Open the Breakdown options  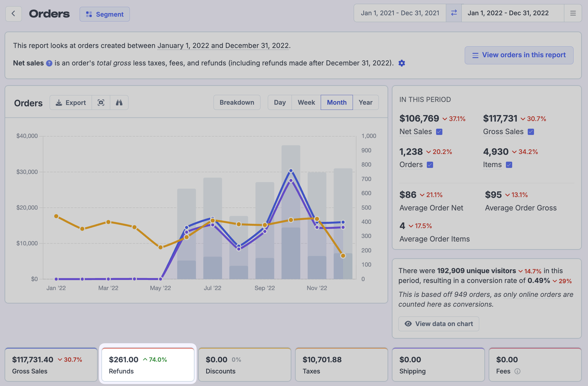[237, 102]
